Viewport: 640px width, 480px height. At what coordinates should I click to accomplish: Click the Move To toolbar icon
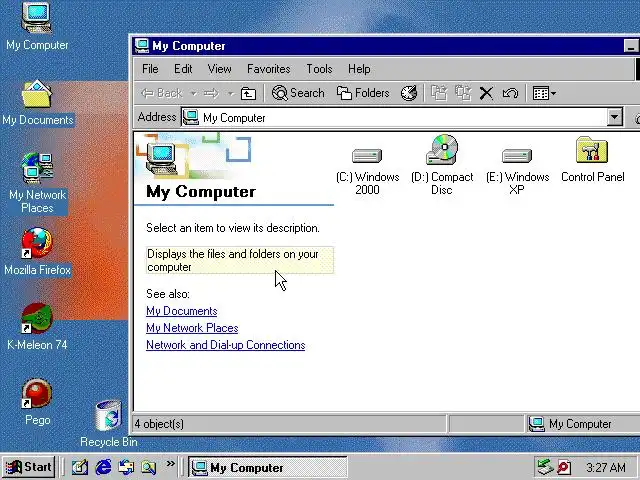click(439, 93)
